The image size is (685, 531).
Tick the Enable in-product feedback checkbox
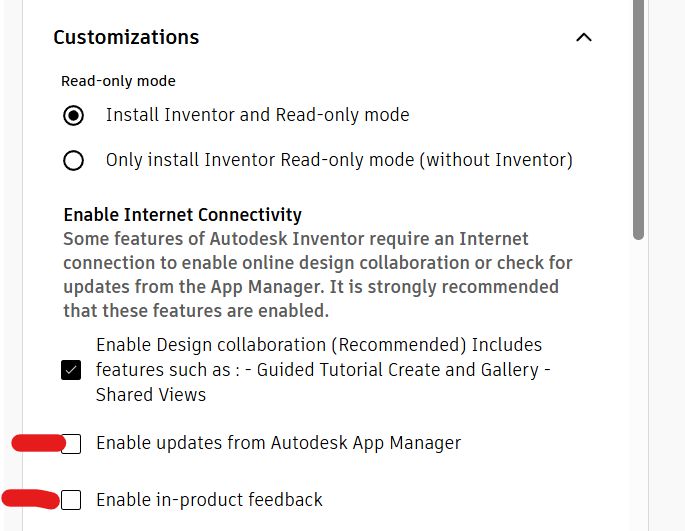pyautogui.click(x=71, y=500)
